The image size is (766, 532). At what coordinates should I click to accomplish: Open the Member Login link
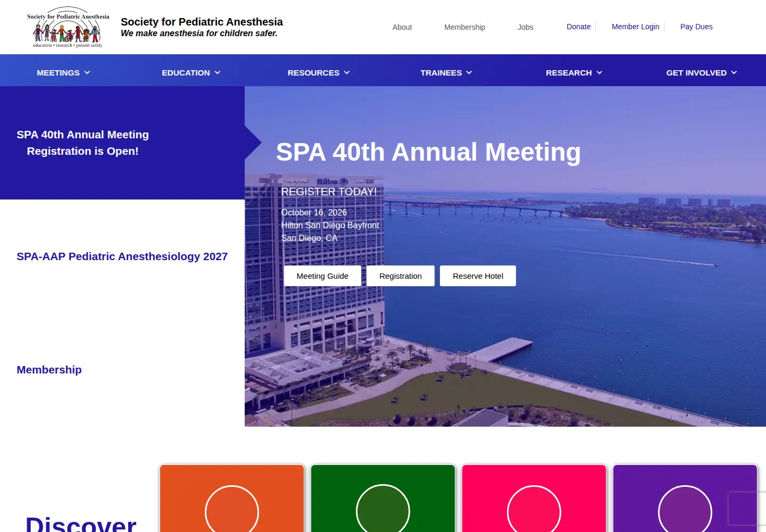pos(636,27)
